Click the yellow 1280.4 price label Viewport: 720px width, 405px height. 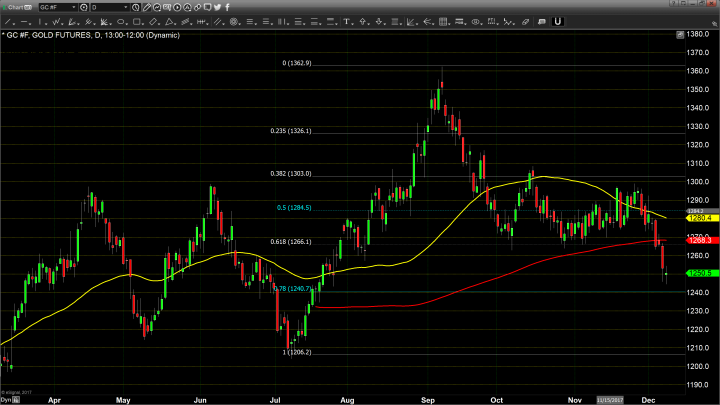click(702, 218)
